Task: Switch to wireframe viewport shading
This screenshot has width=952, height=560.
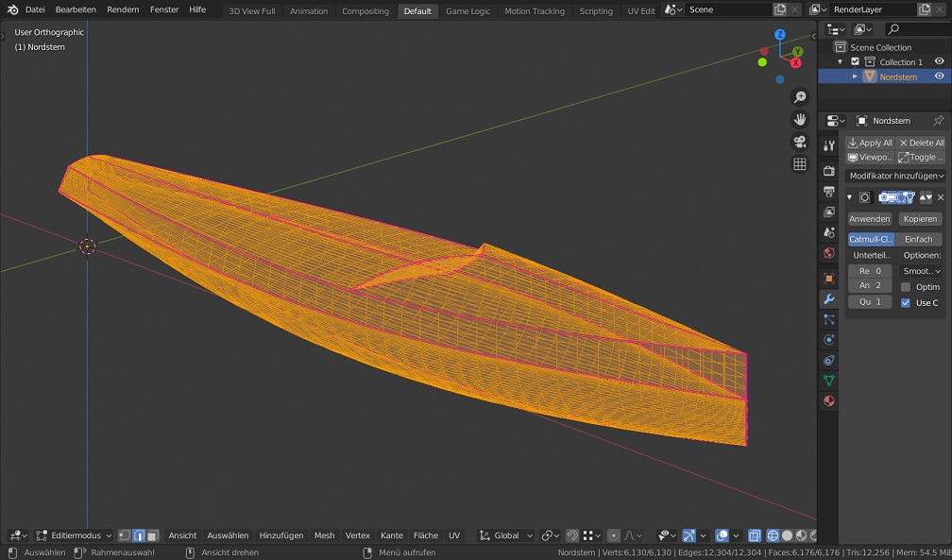Action: (x=773, y=535)
